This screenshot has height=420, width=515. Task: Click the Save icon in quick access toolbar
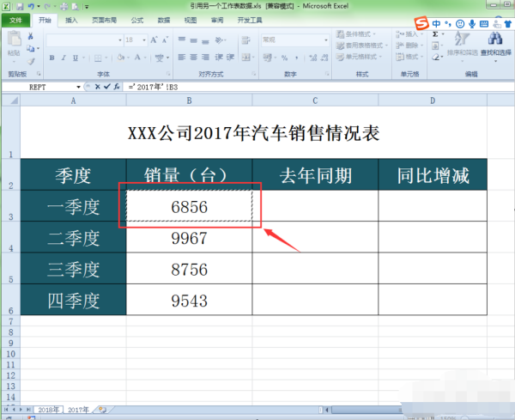tap(19, 6)
